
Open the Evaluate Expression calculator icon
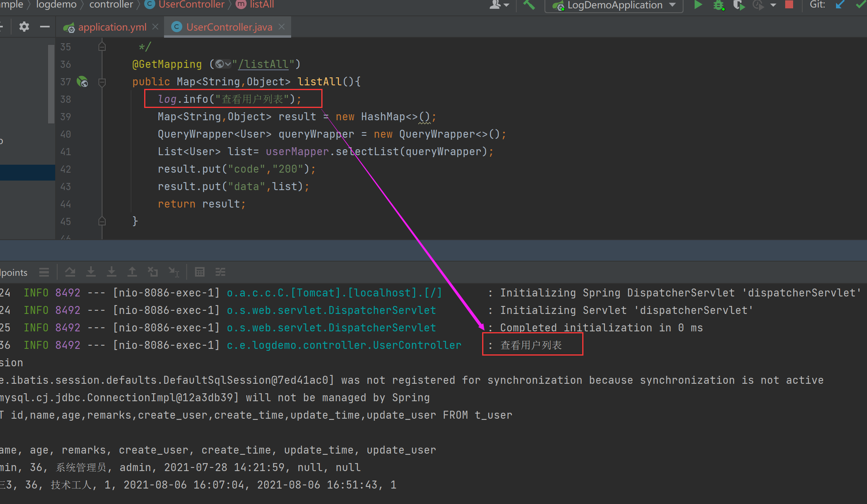200,272
